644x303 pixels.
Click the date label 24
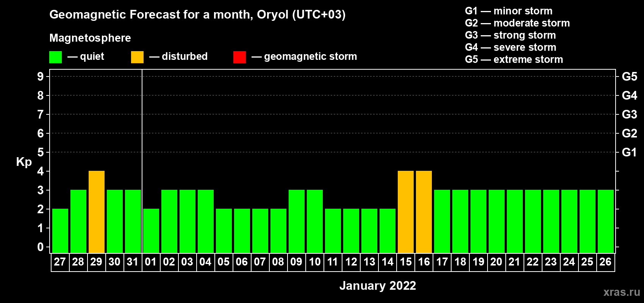569,262
